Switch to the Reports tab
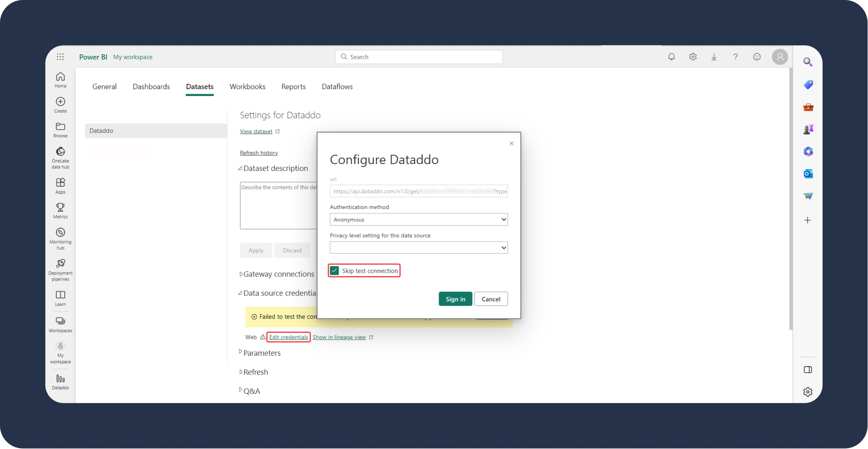The height and width of the screenshot is (449, 868). click(x=293, y=86)
